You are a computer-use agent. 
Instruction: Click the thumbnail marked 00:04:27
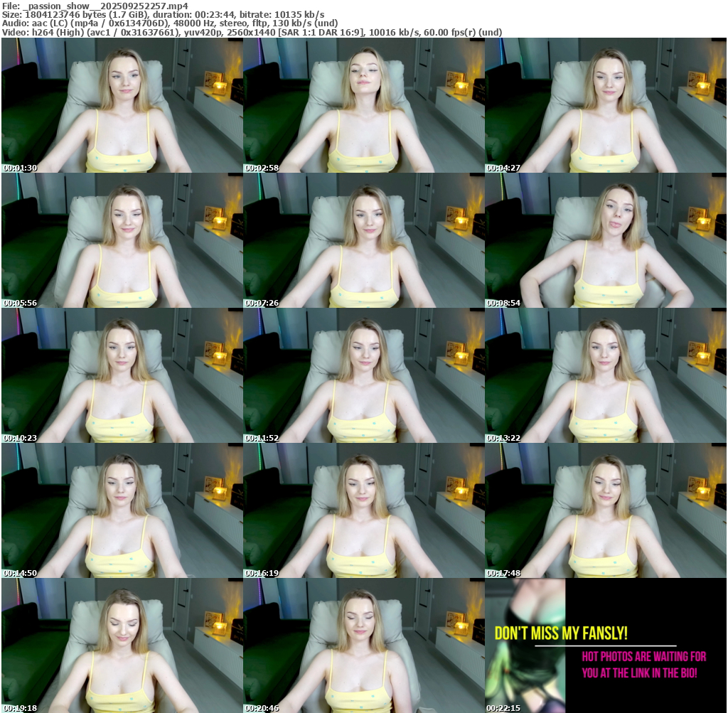606,105
